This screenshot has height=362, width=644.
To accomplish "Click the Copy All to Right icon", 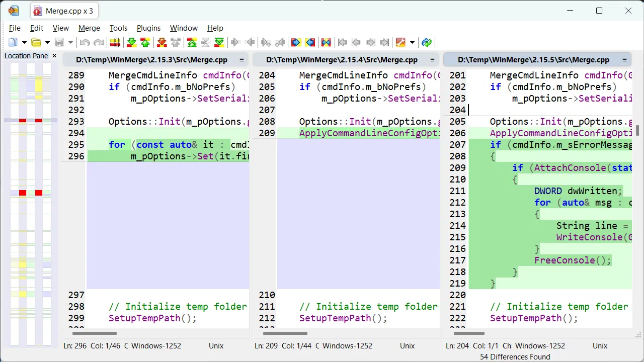I will [x=296, y=43].
